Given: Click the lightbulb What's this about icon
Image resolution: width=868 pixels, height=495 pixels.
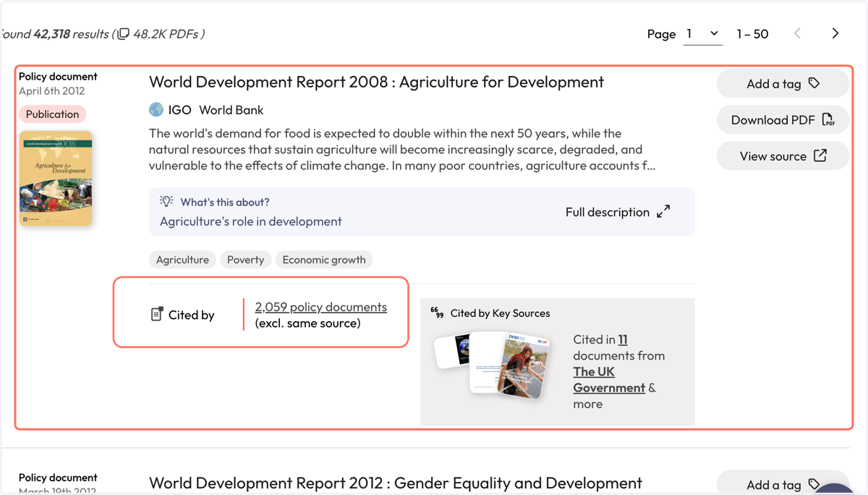Looking at the screenshot, I should [166, 202].
